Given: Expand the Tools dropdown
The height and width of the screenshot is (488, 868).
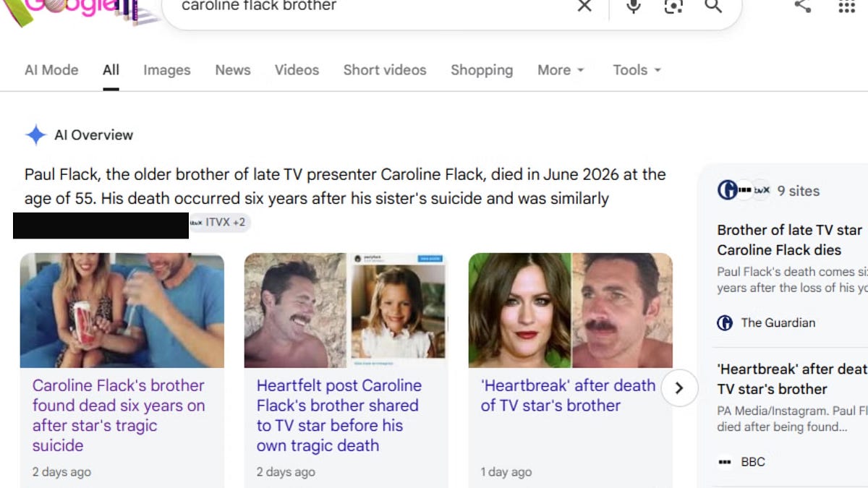Looking at the screenshot, I should [x=637, y=70].
